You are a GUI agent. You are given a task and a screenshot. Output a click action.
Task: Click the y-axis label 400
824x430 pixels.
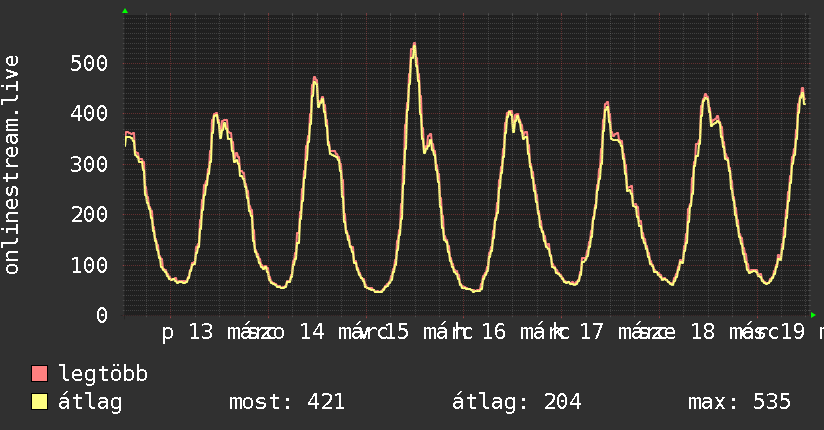click(x=89, y=114)
